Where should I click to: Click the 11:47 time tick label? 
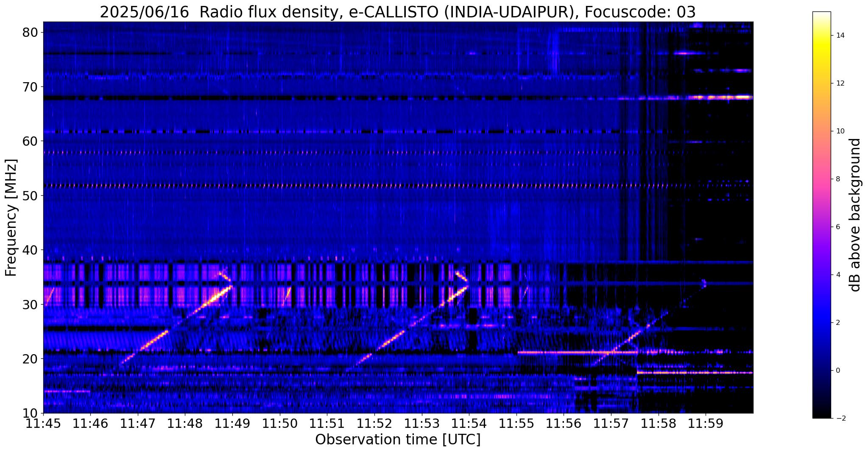(x=138, y=424)
